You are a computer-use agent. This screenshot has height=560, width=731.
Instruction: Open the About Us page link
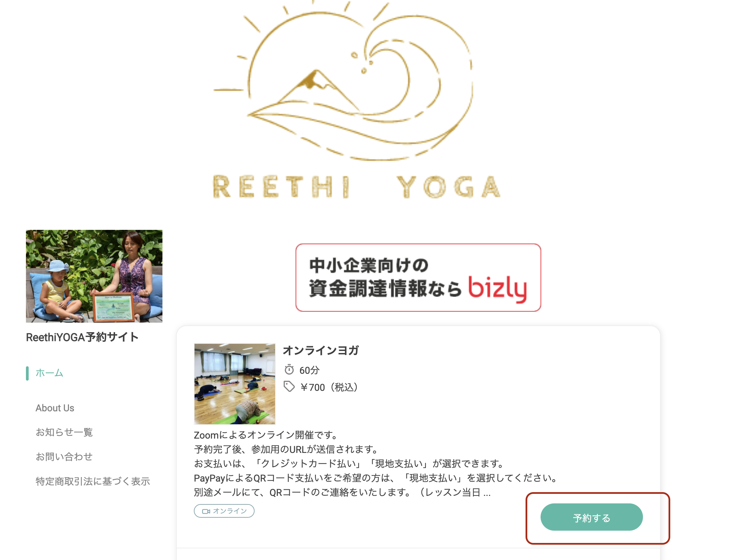pyautogui.click(x=55, y=408)
